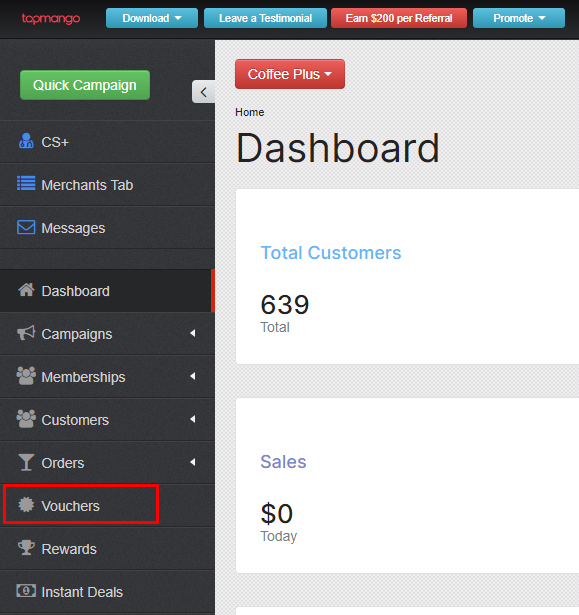The image size is (579, 615).
Task: Click the Home breadcrumb link
Action: coord(249,112)
